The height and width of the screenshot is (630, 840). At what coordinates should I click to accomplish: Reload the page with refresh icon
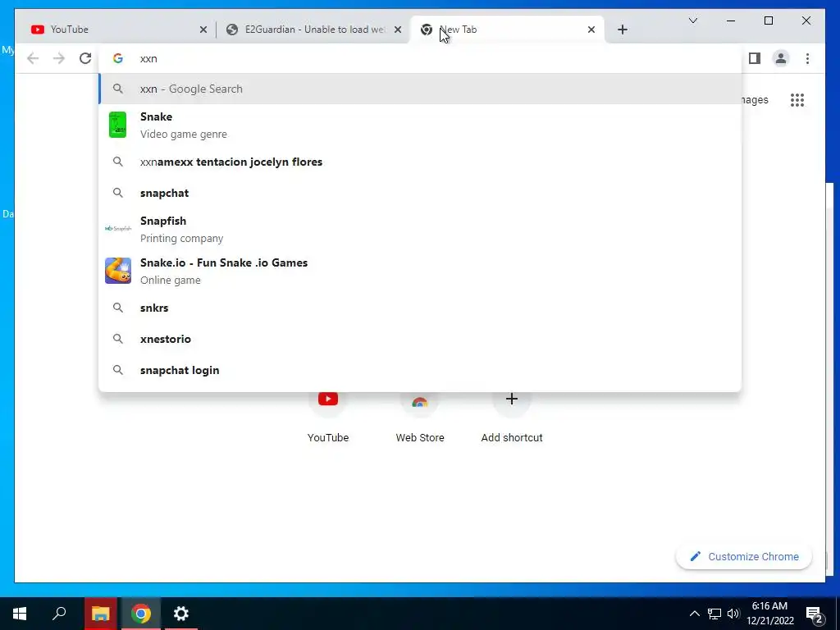pos(85,58)
